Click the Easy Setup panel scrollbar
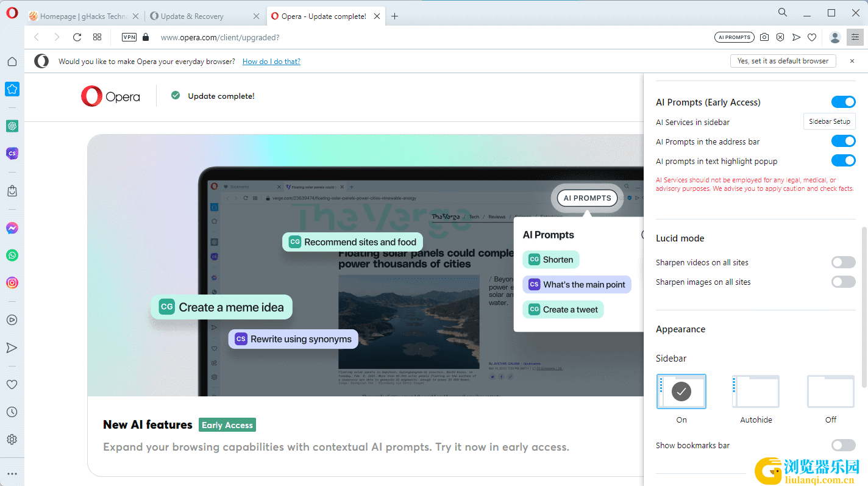Viewport: 868px width, 486px height. click(x=864, y=307)
